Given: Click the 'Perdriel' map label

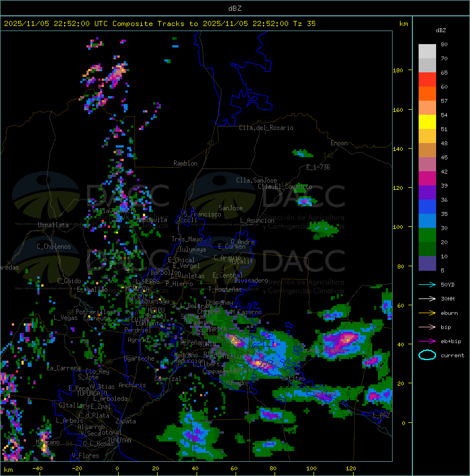Looking at the screenshot, I should (138, 330).
